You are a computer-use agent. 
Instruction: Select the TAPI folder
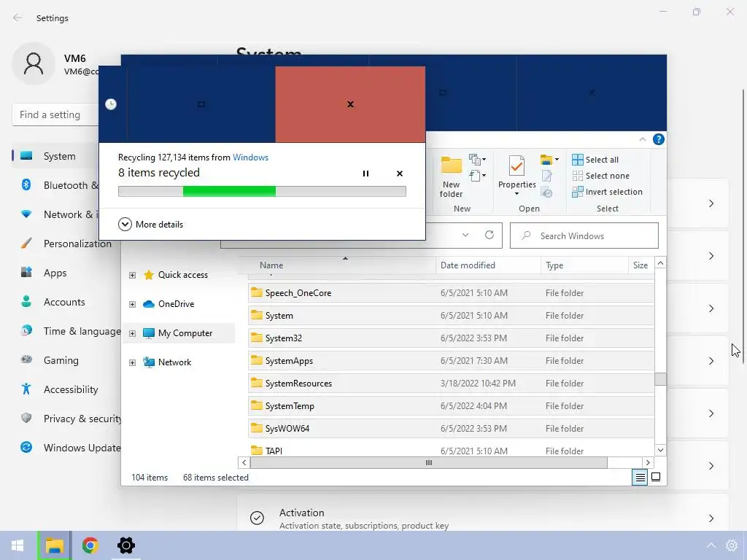[451, 450]
